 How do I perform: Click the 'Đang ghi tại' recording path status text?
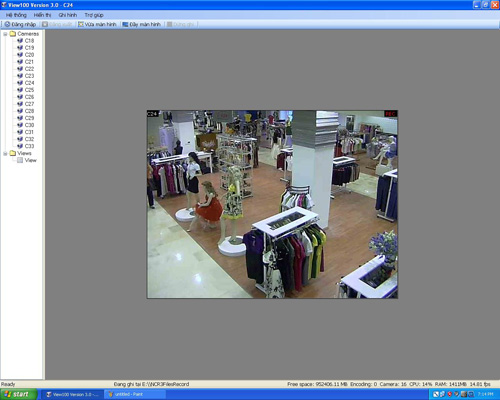tap(151, 384)
